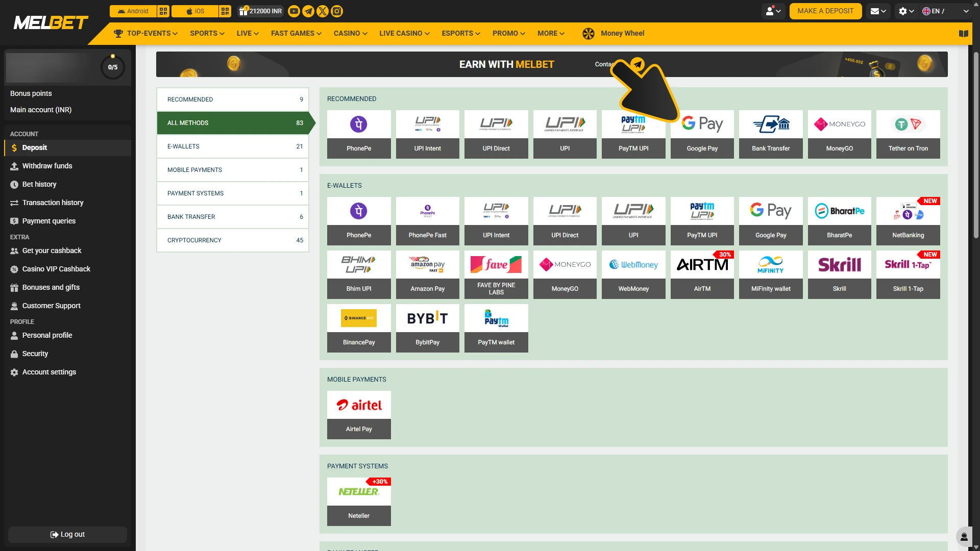Image resolution: width=980 pixels, height=551 pixels.
Task: Open Casino VIP Cashback page
Action: [x=67, y=269]
